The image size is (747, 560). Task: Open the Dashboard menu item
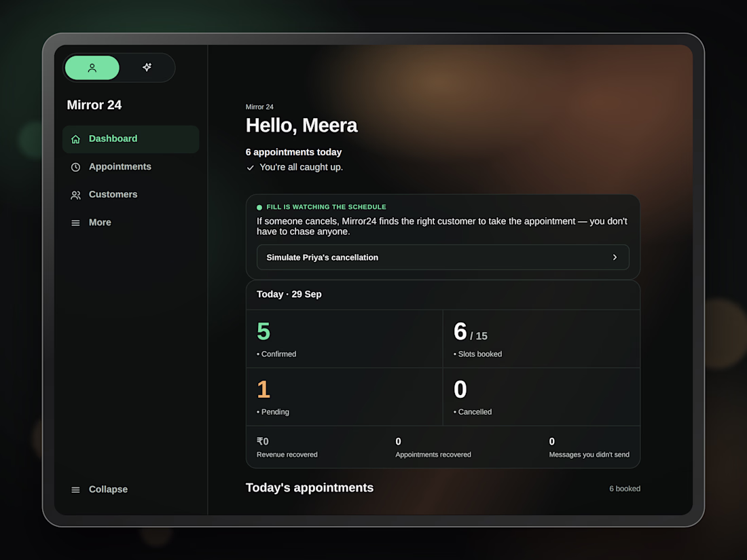130,139
